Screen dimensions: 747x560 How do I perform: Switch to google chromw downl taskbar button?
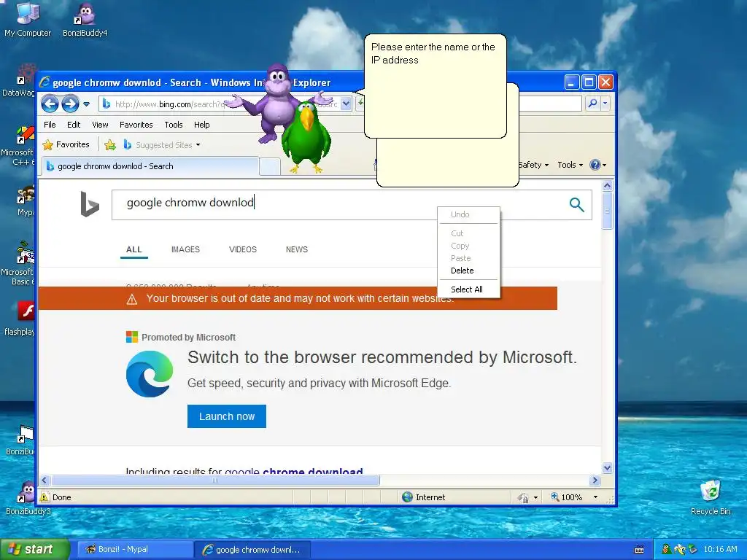(252, 550)
